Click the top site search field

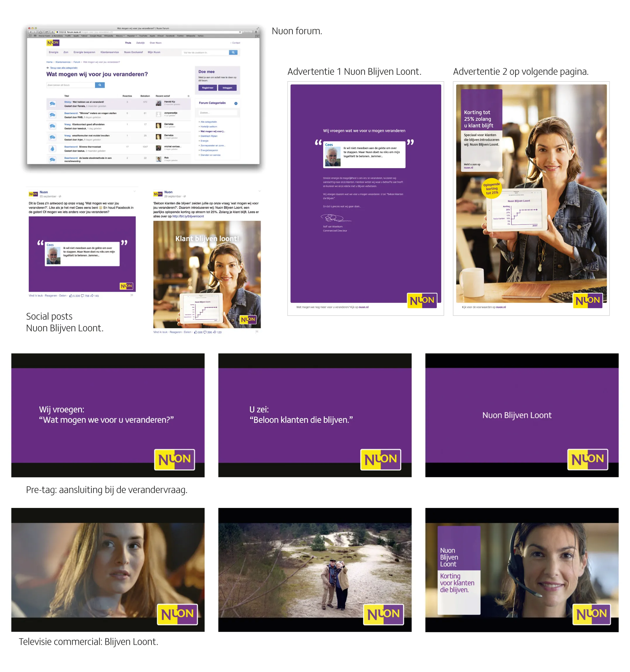(205, 52)
